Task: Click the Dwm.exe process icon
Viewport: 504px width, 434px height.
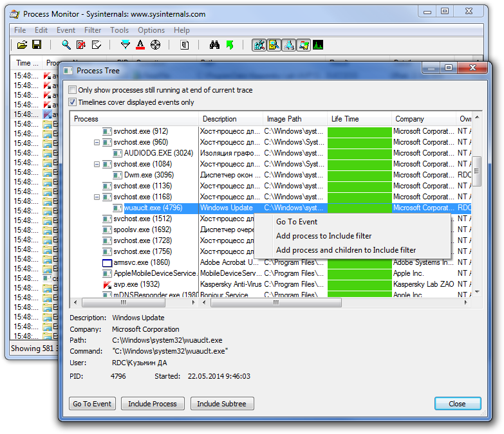Action: (x=117, y=175)
